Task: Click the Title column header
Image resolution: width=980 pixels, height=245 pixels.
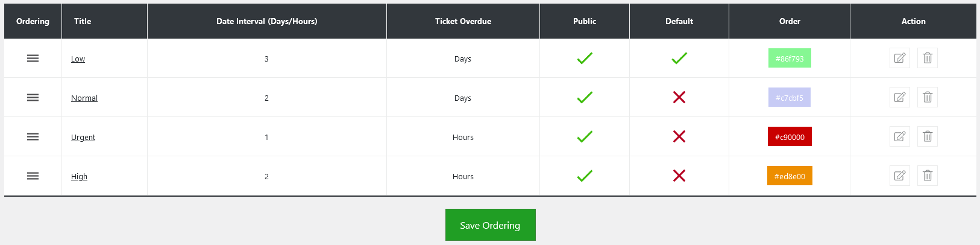Action: pyautogui.click(x=83, y=21)
